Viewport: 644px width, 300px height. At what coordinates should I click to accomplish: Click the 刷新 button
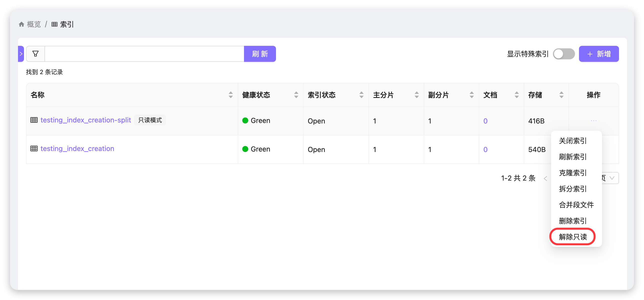[x=260, y=54]
